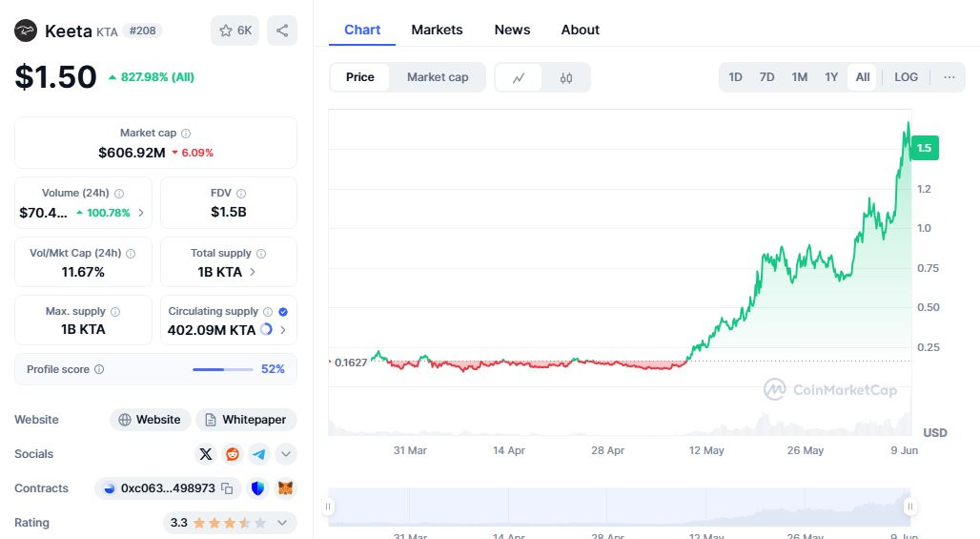
Task: Toggle LOG scale on the chart
Action: (906, 77)
